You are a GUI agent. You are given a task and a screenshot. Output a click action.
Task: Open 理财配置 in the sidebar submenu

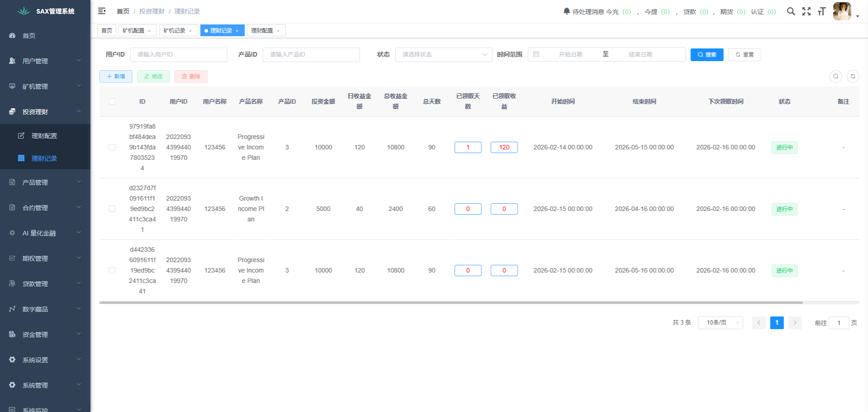44,136
